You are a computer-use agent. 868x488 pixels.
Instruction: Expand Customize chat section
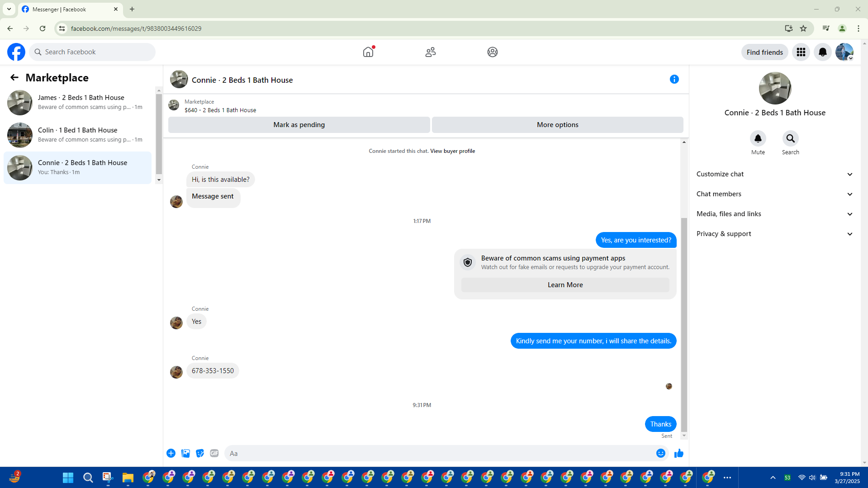775,174
